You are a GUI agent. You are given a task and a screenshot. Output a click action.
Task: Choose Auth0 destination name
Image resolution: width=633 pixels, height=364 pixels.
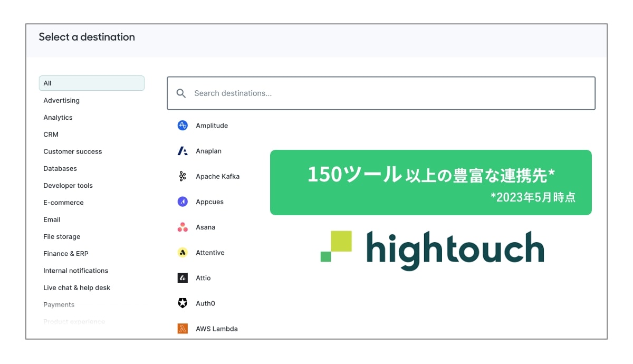[206, 303]
